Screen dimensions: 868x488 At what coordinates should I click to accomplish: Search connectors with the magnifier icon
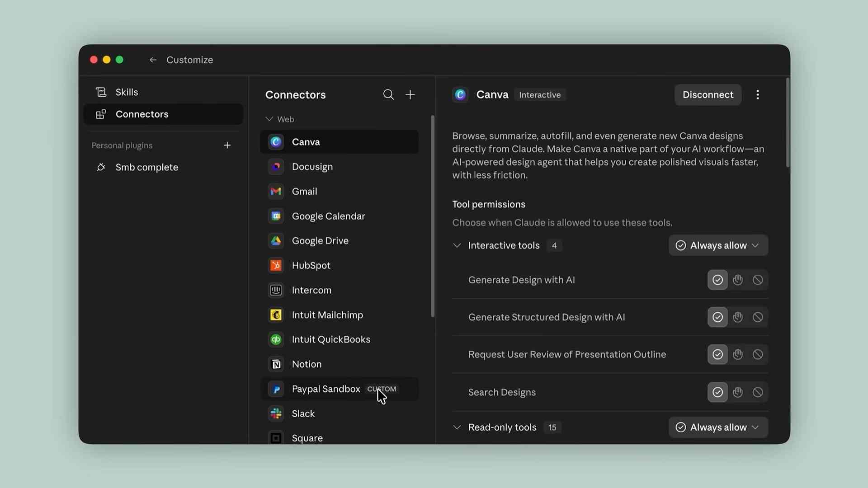(x=388, y=94)
